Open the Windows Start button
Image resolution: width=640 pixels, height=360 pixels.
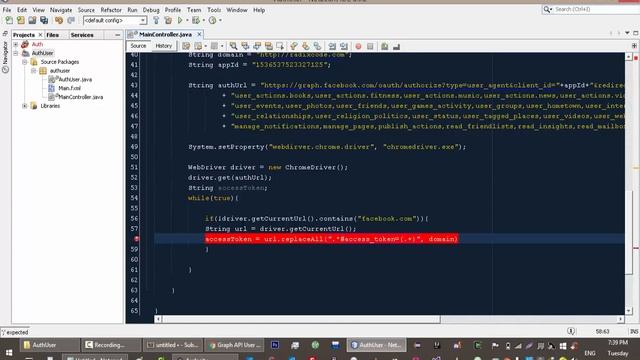tap(9, 353)
